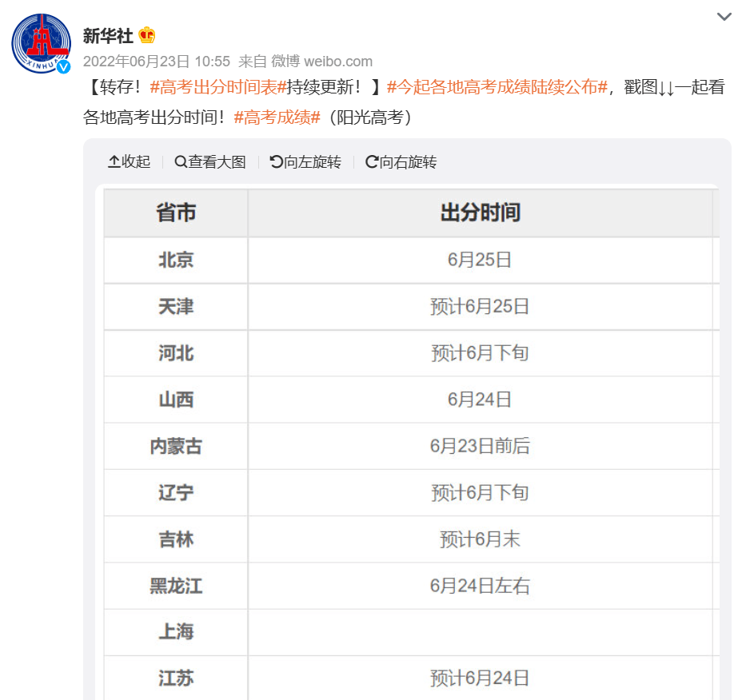
Task: Collapse the image with 收起
Action: pos(130,161)
